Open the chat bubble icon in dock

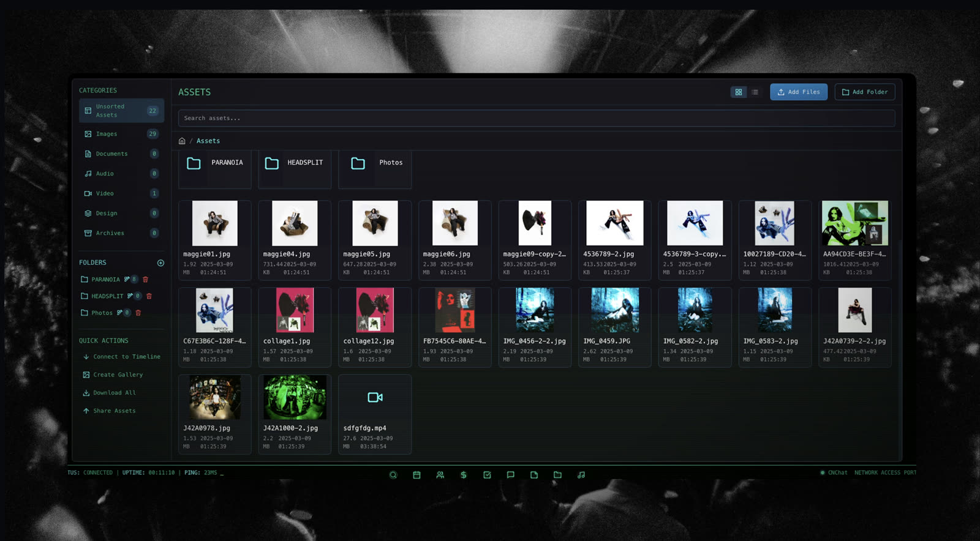click(x=510, y=475)
